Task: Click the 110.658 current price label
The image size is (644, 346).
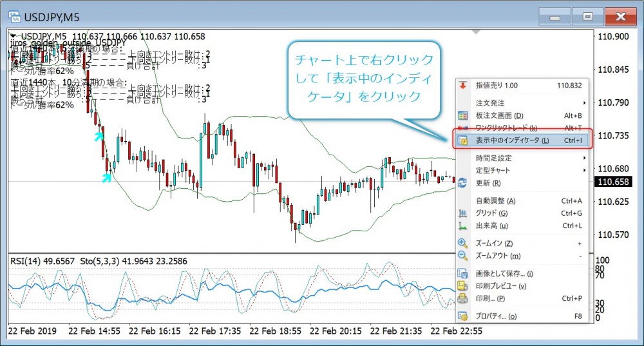Action: click(613, 182)
